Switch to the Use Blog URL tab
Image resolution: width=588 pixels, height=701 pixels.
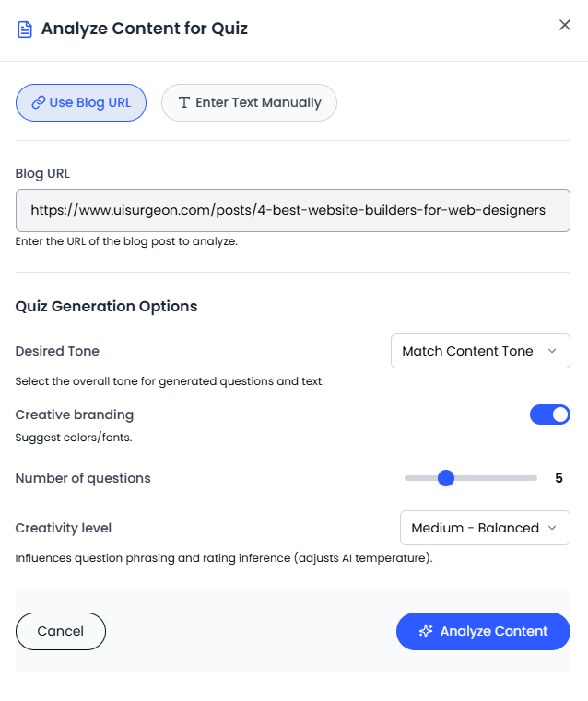pyautogui.click(x=81, y=102)
